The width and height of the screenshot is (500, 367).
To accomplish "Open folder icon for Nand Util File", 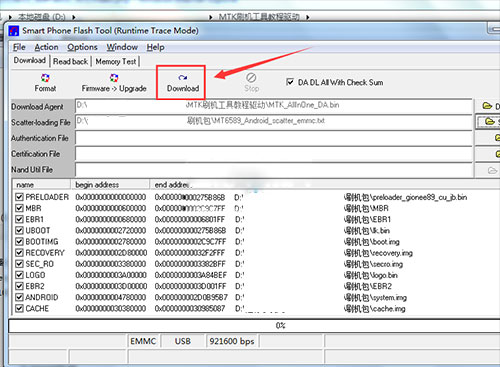I will pos(492,170).
